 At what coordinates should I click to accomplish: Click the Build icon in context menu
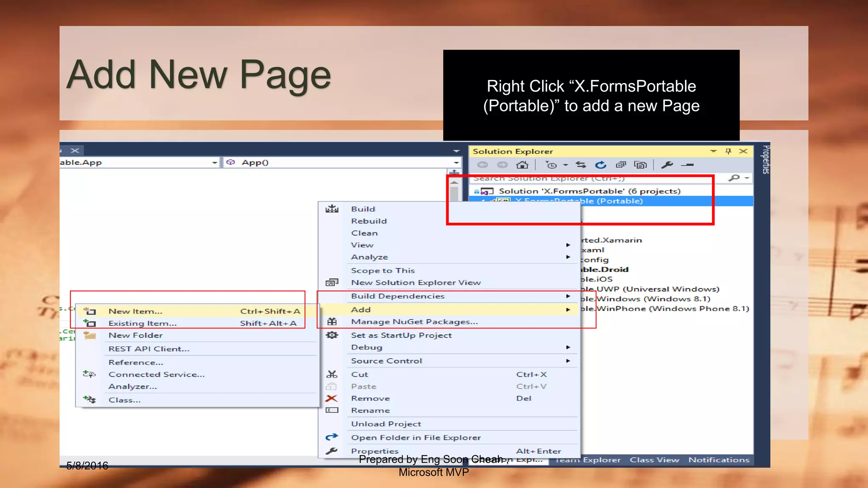coord(332,209)
